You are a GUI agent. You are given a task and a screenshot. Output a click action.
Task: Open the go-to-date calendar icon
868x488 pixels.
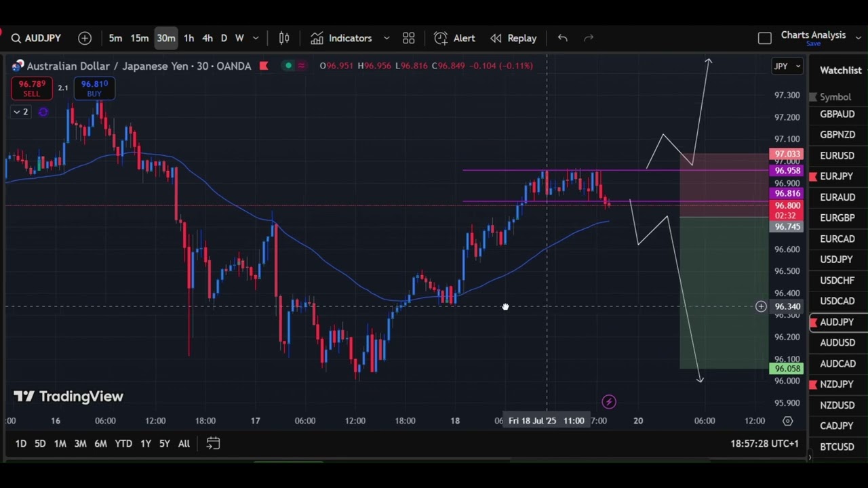pos(213,443)
